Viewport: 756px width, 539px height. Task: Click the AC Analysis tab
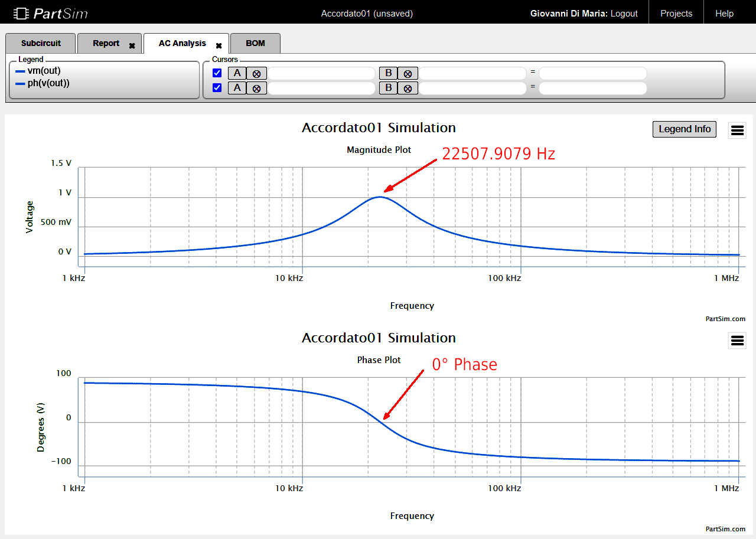[183, 43]
